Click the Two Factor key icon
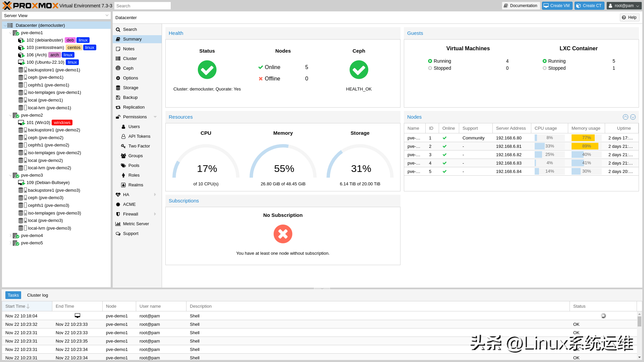The height and width of the screenshot is (362, 644). (123, 146)
